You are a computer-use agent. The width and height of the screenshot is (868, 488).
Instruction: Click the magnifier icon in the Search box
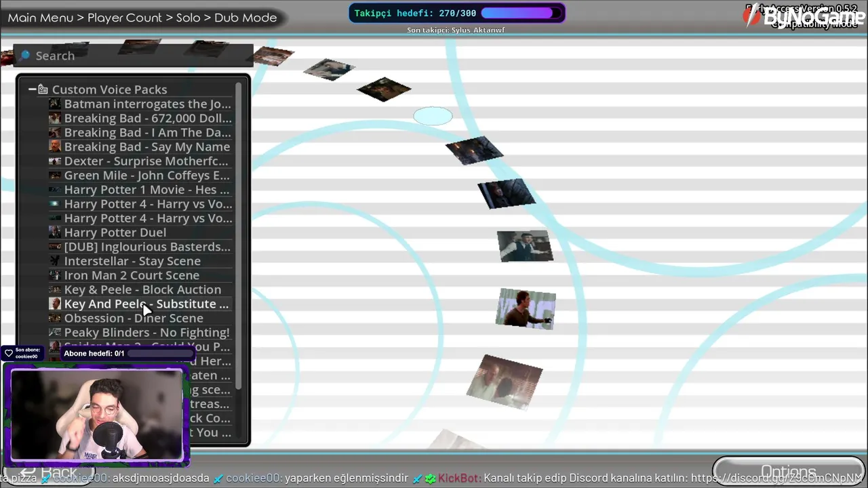click(25, 56)
